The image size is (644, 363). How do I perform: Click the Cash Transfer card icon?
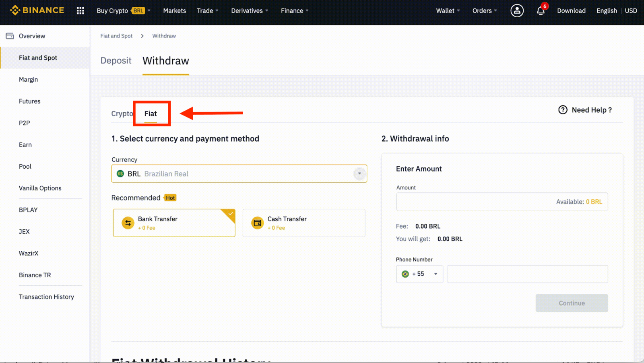[258, 223]
